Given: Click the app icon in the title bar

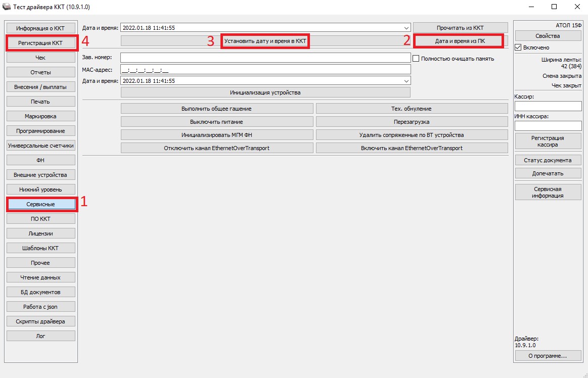Looking at the screenshot, I should click(x=7, y=7).
